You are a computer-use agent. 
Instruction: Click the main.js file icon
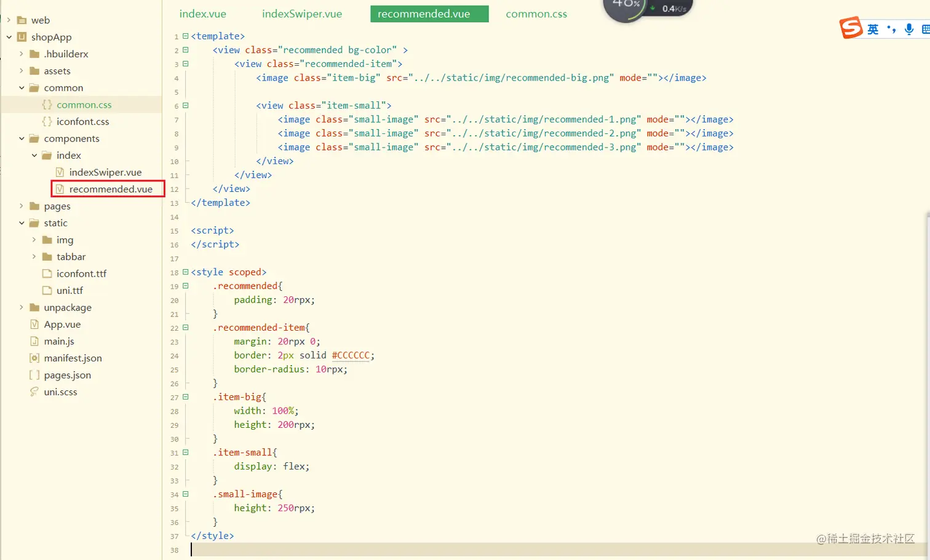[34, 341]
